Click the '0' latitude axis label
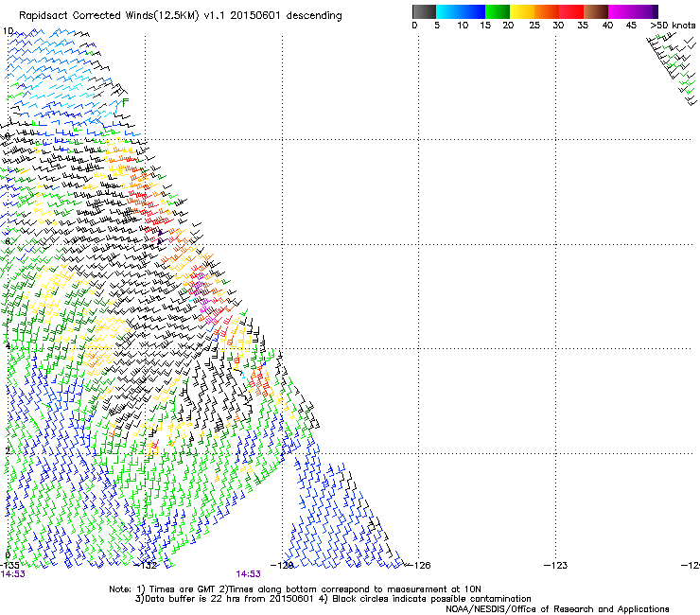 click(8, 555)
